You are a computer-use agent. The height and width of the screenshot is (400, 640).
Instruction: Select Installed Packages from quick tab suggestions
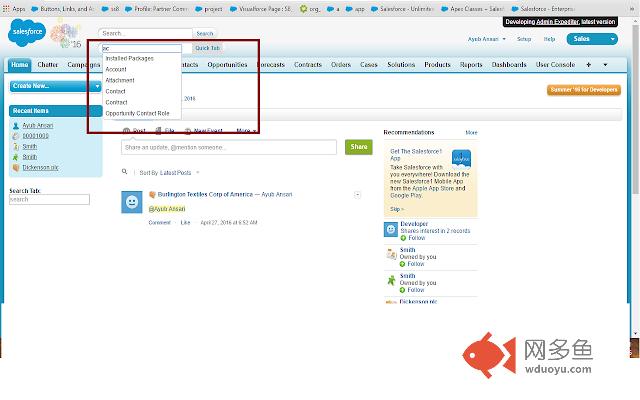[129, 58]
